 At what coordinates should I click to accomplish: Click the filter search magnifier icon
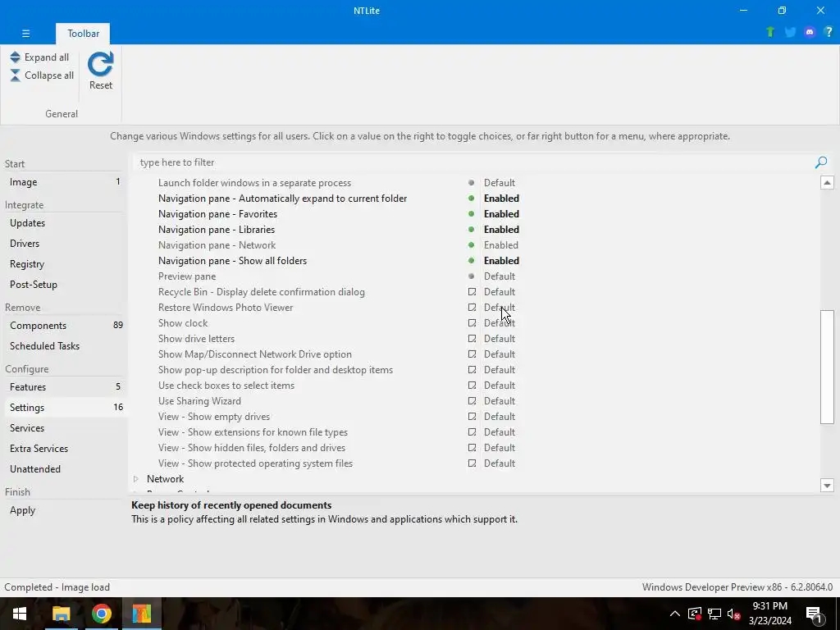point(820,162)
